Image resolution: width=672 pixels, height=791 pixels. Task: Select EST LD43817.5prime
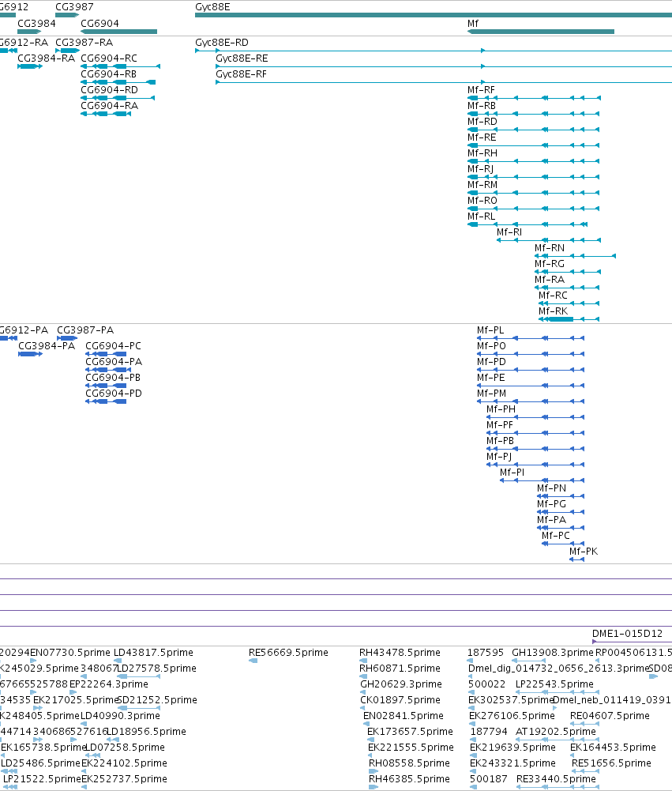click(x=118, y=661)
